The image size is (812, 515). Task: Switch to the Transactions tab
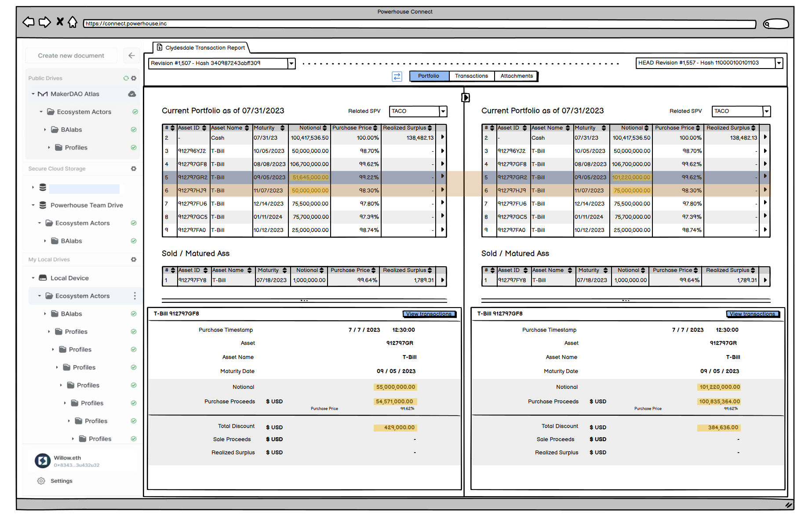coord(471,76)
